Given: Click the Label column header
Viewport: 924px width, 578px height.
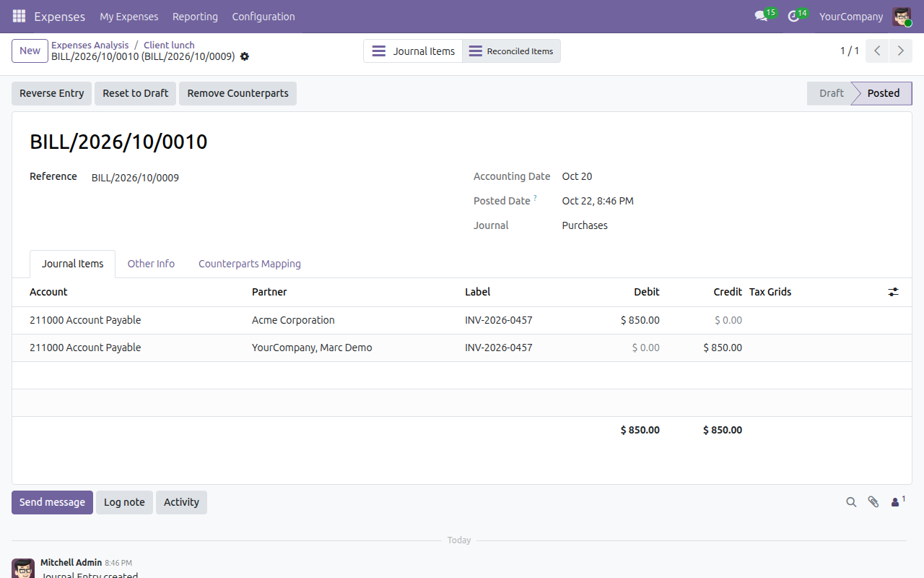Looking at the screenshot, I should [x=478, y=292].
